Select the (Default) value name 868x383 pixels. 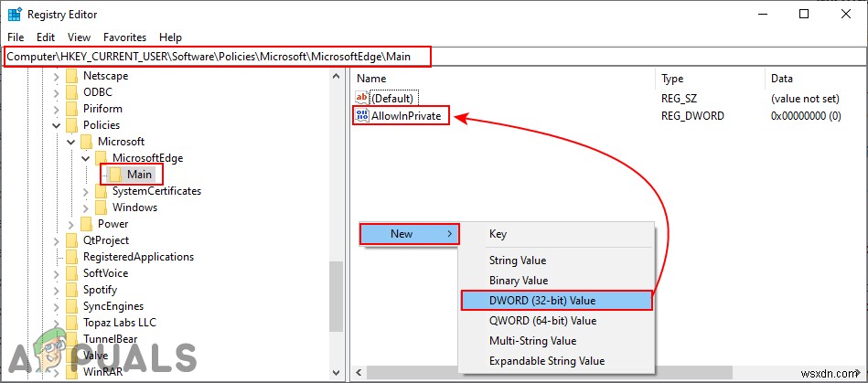392,99
